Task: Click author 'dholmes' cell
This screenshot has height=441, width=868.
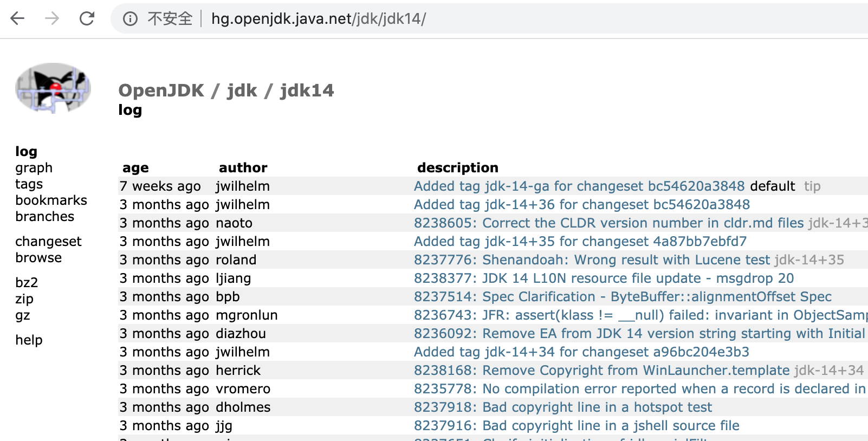Action: [x=243, y=407]
